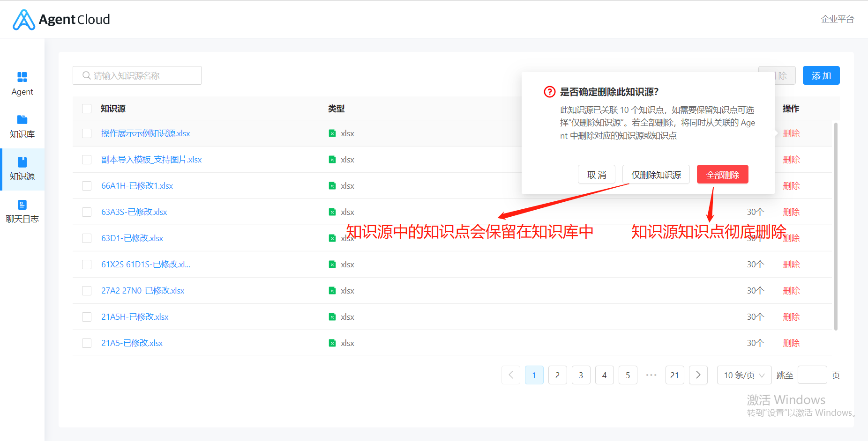Click xlsx file icon for 61X2S 61D1S row

coord(332,265)
